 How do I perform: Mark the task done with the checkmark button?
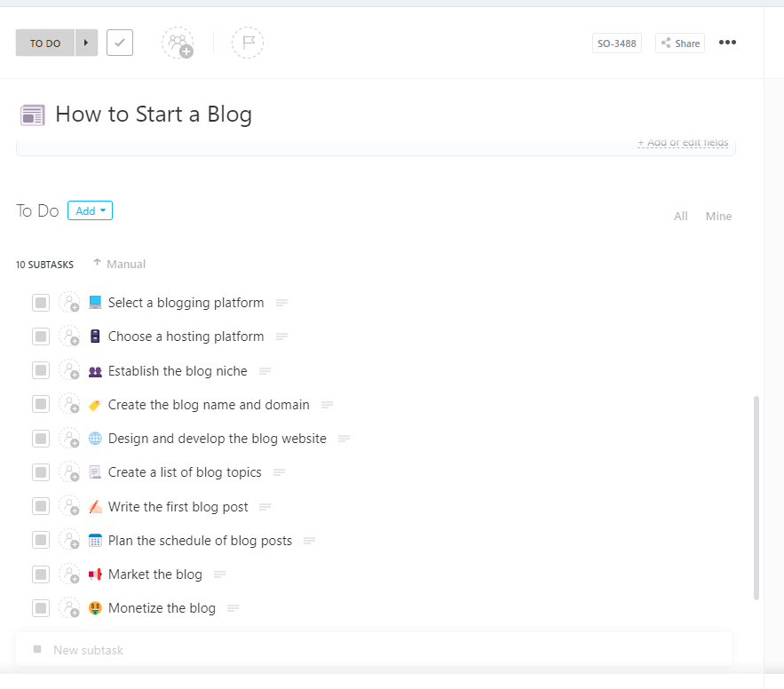(119, 42)
